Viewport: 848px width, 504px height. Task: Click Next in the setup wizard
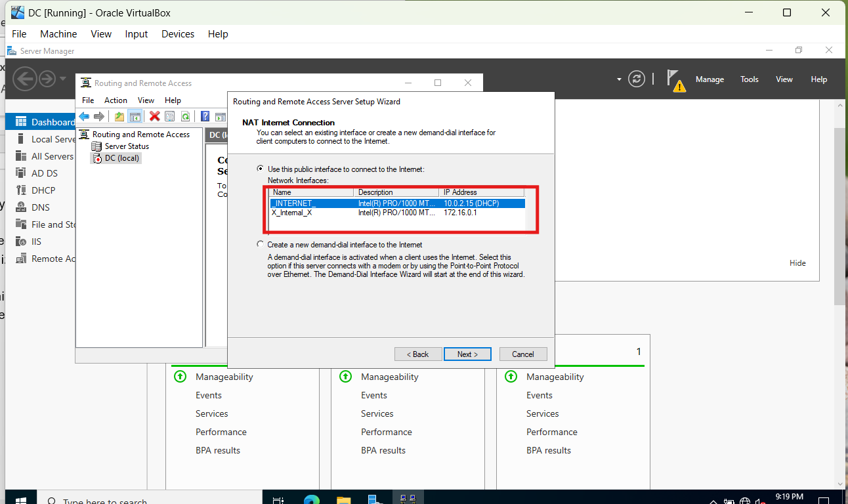coord(467,354)
